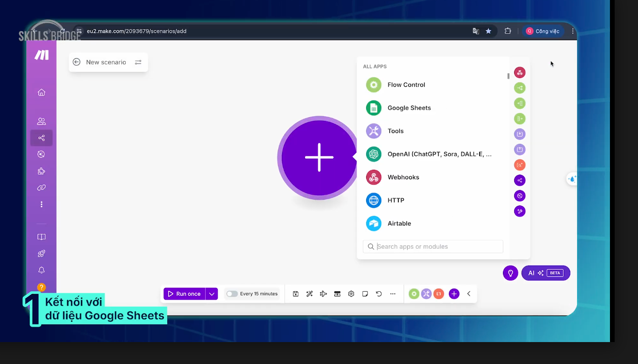Open scenario settings gear in bottom toolbar
Image resolution: width=638 pixels, height=364 pixels.
pyautogui.click(x=351, y=294)
